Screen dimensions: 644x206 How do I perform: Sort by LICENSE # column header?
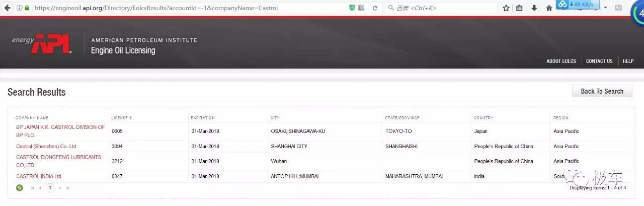[121, 118]
